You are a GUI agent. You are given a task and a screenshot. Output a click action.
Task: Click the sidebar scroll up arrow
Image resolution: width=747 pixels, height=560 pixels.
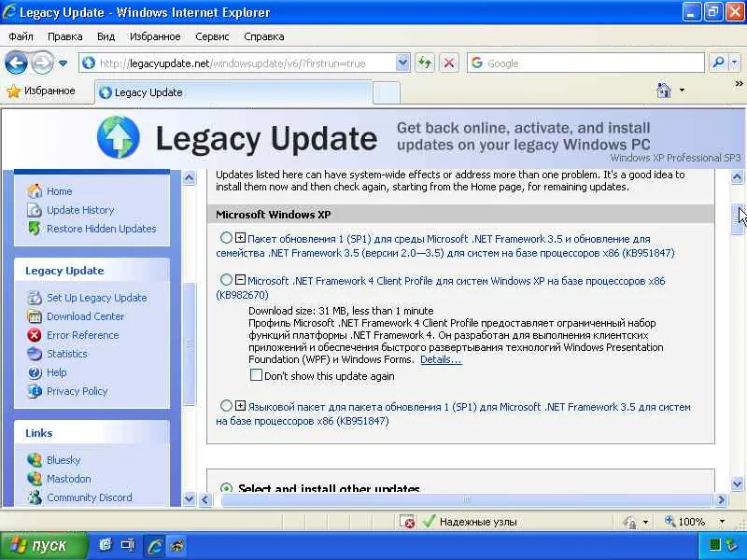coord(190,178)
